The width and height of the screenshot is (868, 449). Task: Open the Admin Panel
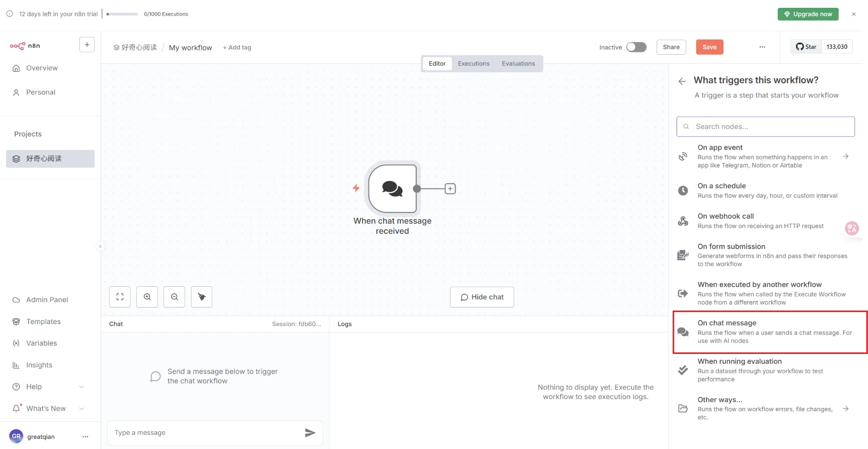(x=47, y=300)
